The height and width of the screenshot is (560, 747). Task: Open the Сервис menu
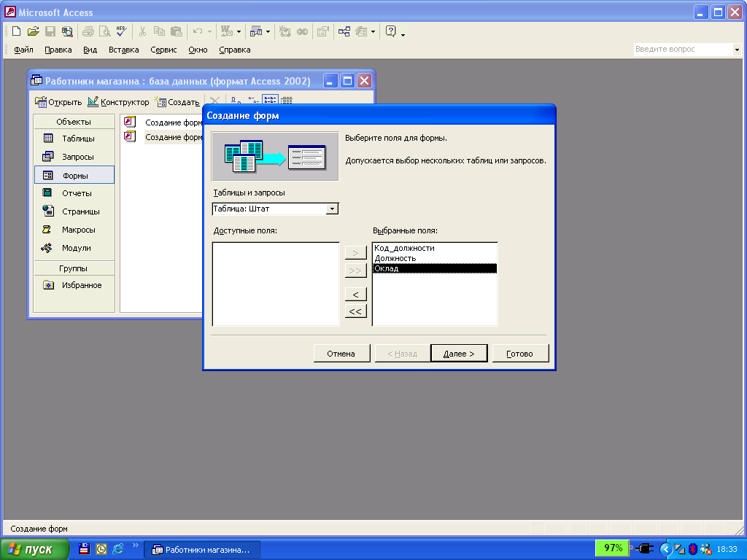click(163, 50)
